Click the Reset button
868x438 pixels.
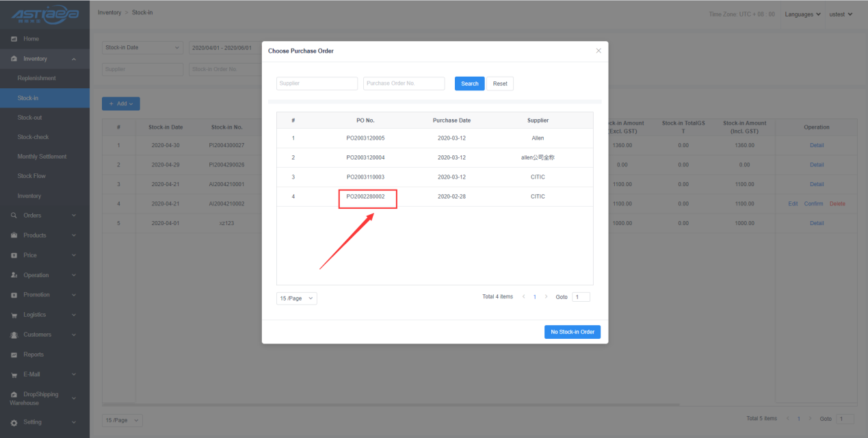coord(500,83)
